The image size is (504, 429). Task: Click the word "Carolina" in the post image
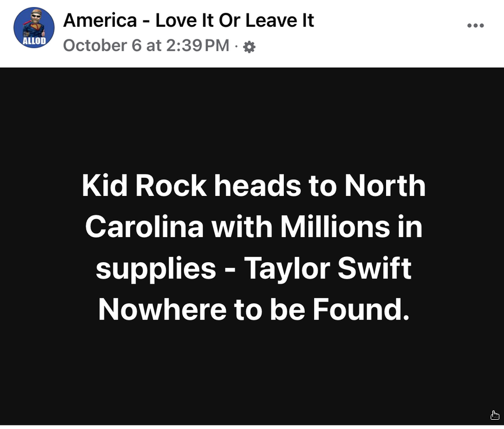click(145, 227)
